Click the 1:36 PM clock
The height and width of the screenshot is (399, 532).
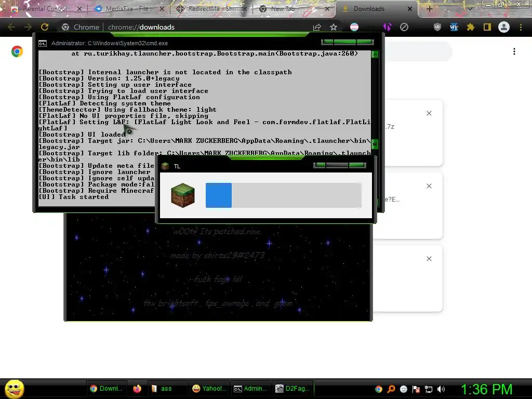click(x=486, y=389)
